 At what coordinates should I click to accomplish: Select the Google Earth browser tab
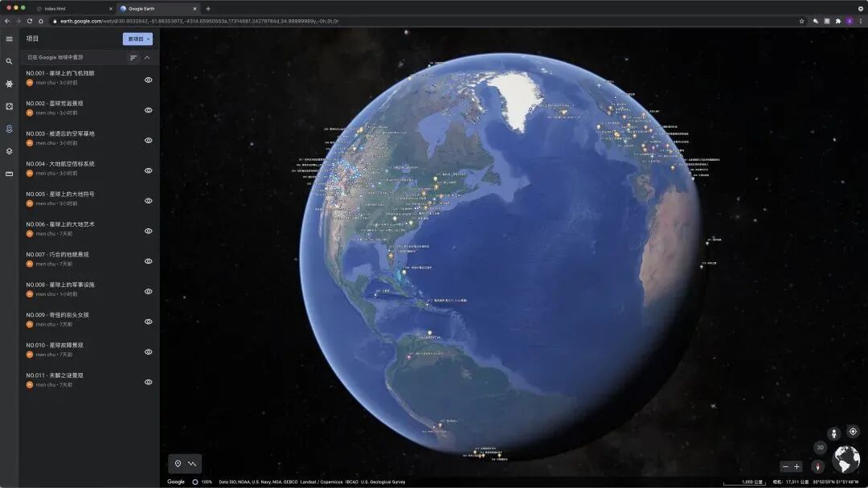click(158, 9)
